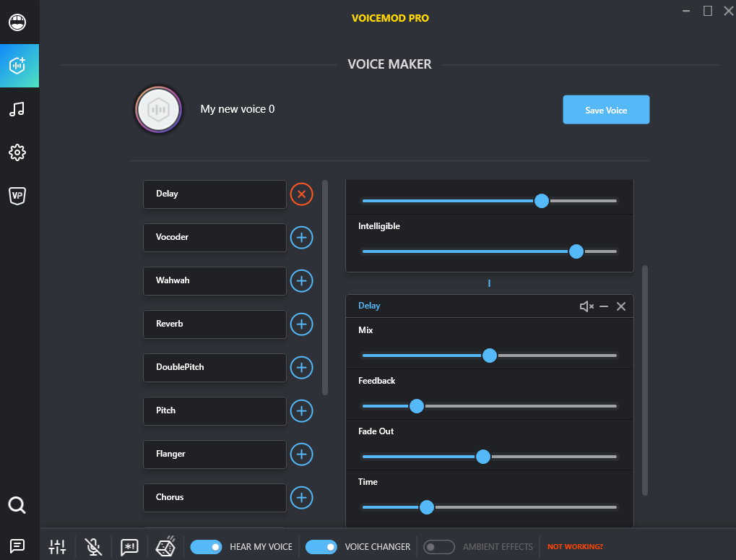Image resolution: width=736 pixels, height=560 pixels.
Task: Select the Delay effect in list
Action: click(x=215, y=194)
